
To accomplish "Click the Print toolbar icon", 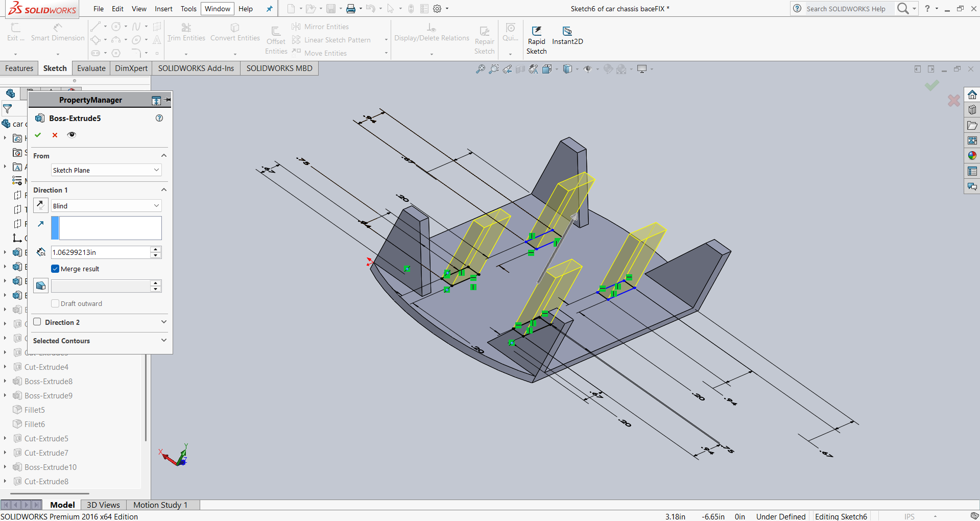I will (x=350, y=9).
